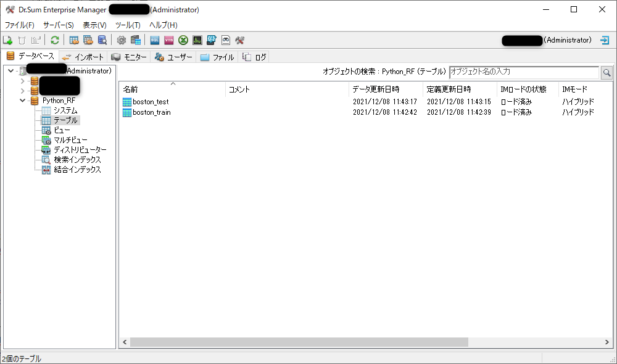Select Python_RF database in tree
Viewport: 617px width, 364px height.
pos(59,101)
